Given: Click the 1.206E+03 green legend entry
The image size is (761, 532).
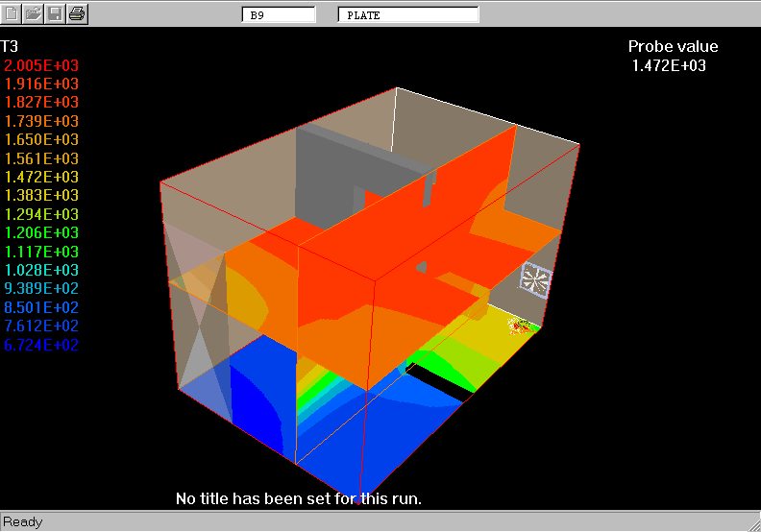Looking at the screenshot, I should [x=41, y=233].
